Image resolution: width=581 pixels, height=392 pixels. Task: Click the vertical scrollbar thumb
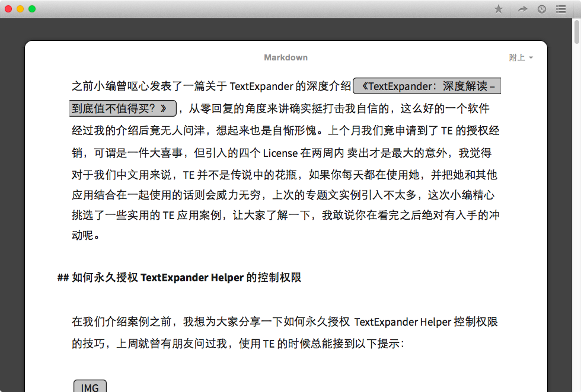coord(576,33)
